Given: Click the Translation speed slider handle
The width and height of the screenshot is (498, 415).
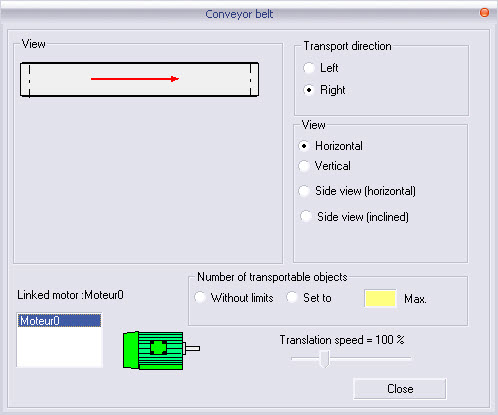Looking at the screenshot, I should click(324, 359).
